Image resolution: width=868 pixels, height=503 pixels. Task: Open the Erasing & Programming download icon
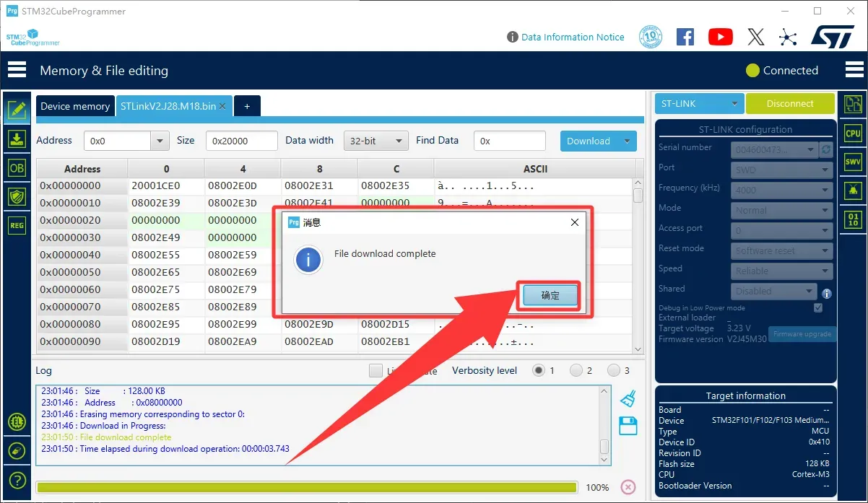pos(17,139)
